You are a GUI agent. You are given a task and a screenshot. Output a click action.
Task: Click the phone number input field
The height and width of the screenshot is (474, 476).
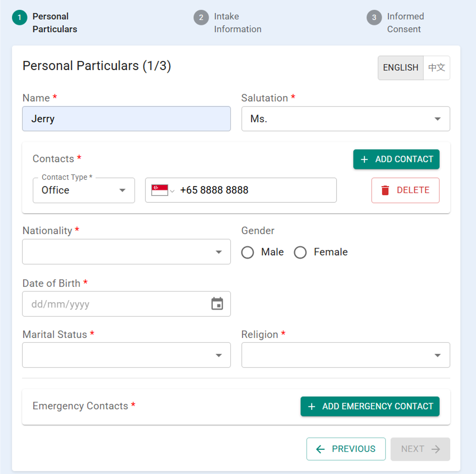pos(256,190)
